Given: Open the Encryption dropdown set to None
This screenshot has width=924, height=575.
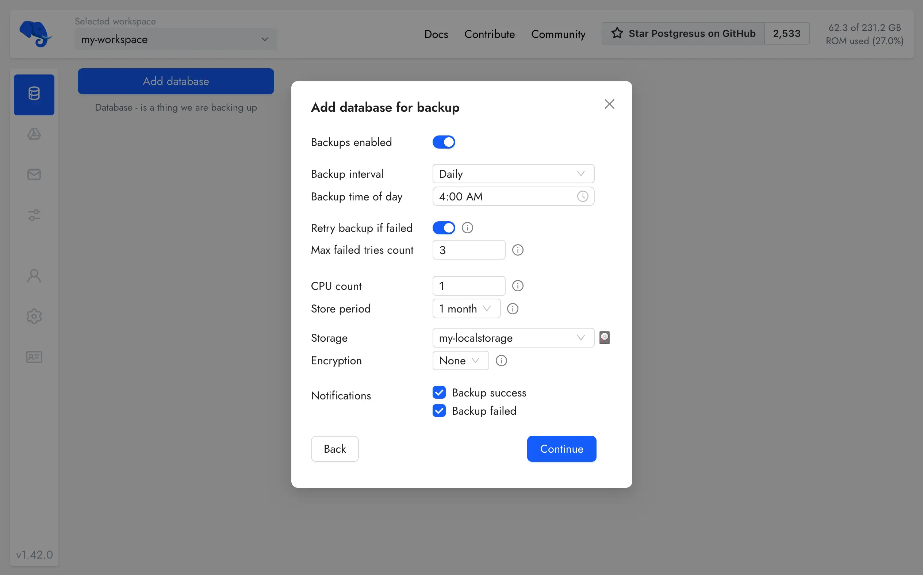Looking at the screenshot, I should pos(460,361).
